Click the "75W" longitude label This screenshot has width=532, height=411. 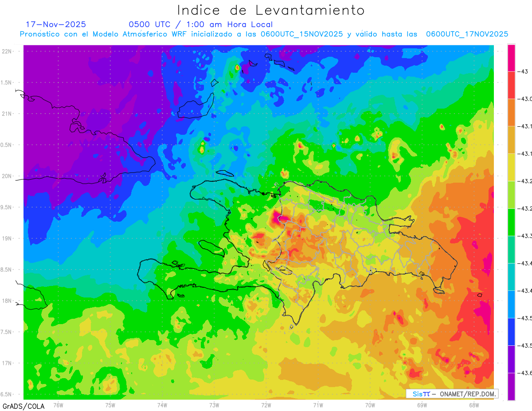[x=110, y=405]
